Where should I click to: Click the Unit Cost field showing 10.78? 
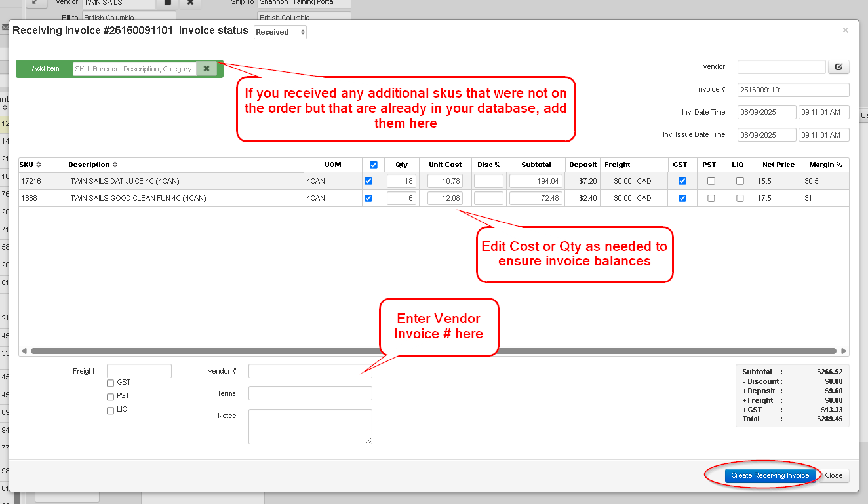pos(445,181)
